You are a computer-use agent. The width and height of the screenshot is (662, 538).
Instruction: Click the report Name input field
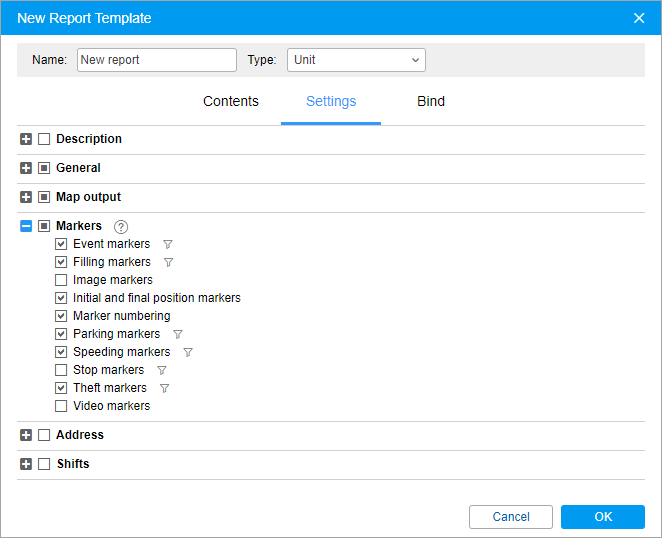pyautogui.click(x=157, y=60)
